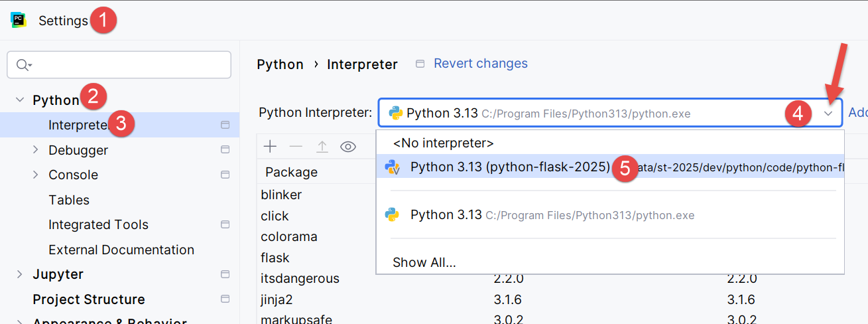Click project-level icon next to Debugger

(225, 150)
